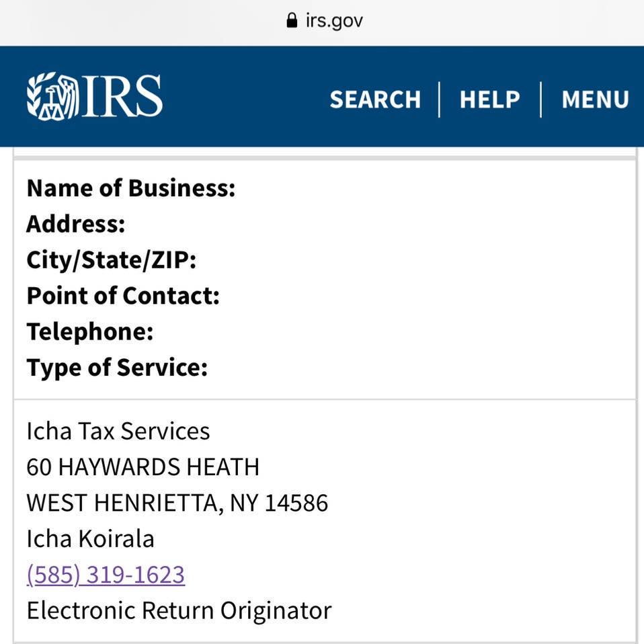
Task: Click "WEST HENRIETTA, NY 14586" text
Action: (177, 503)
